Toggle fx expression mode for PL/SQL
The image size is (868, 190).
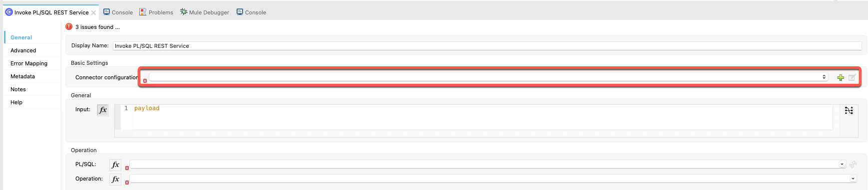(115, 165)
